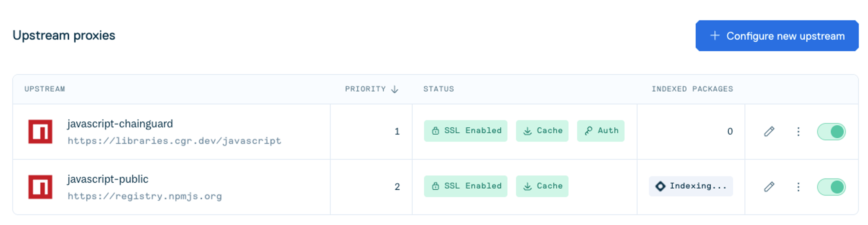The height and width of the screenshot is (225, 868).
Task: Click the download icon in the Cache badge
Action: (527, 130)
